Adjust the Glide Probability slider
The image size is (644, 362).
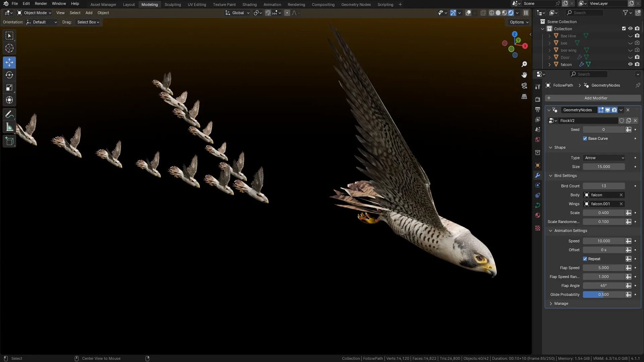click(x=603, y=294)
